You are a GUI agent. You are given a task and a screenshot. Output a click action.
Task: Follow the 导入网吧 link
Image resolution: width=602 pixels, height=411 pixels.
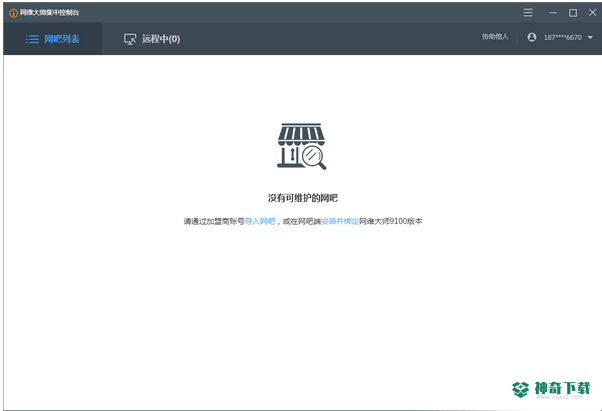pyautogui.click(x=260, y=221)
